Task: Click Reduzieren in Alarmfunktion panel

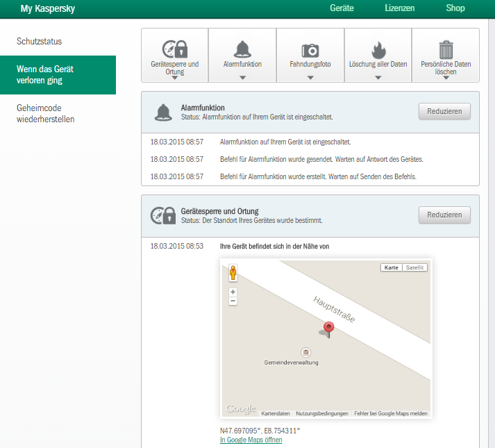Action: [444, 111]
